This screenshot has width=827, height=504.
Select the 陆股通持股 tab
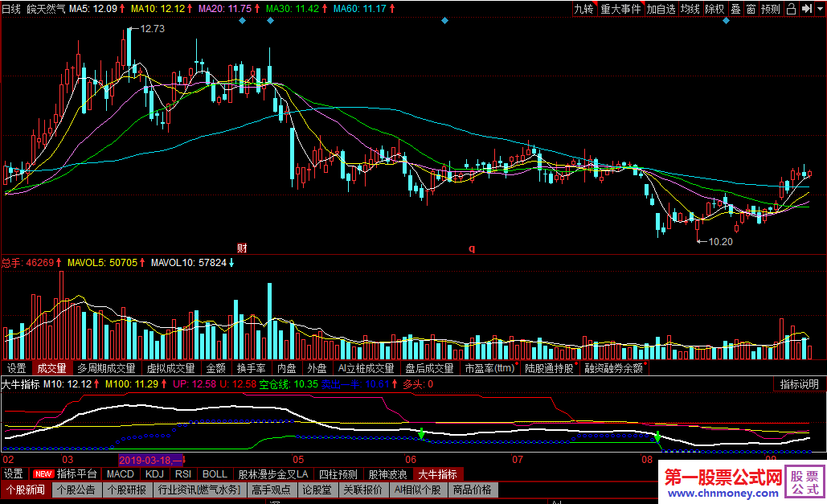pos(549,368)
